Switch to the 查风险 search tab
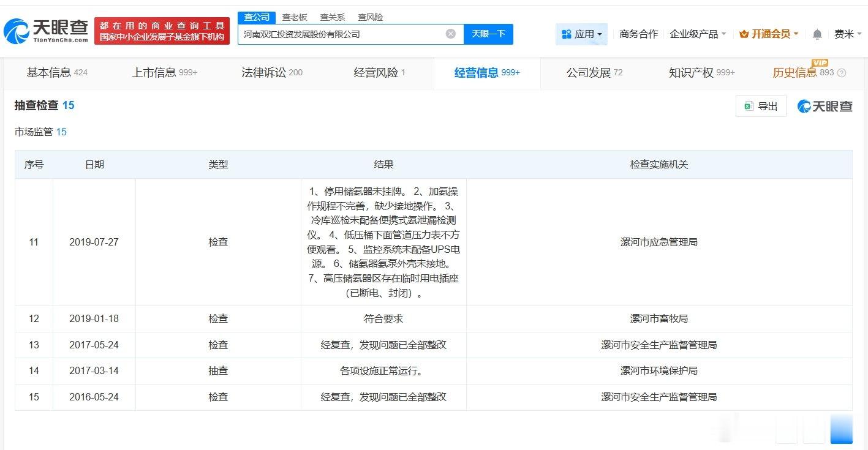 click(371, 17)
